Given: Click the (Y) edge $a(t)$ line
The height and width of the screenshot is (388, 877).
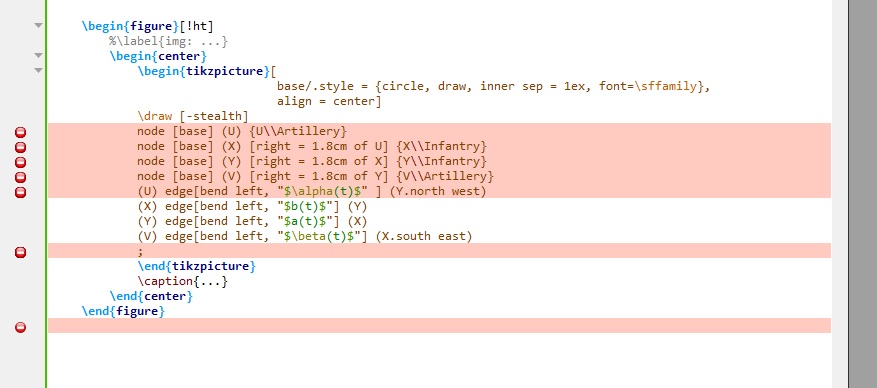Looking at the screenshot, I should [252, 221].
